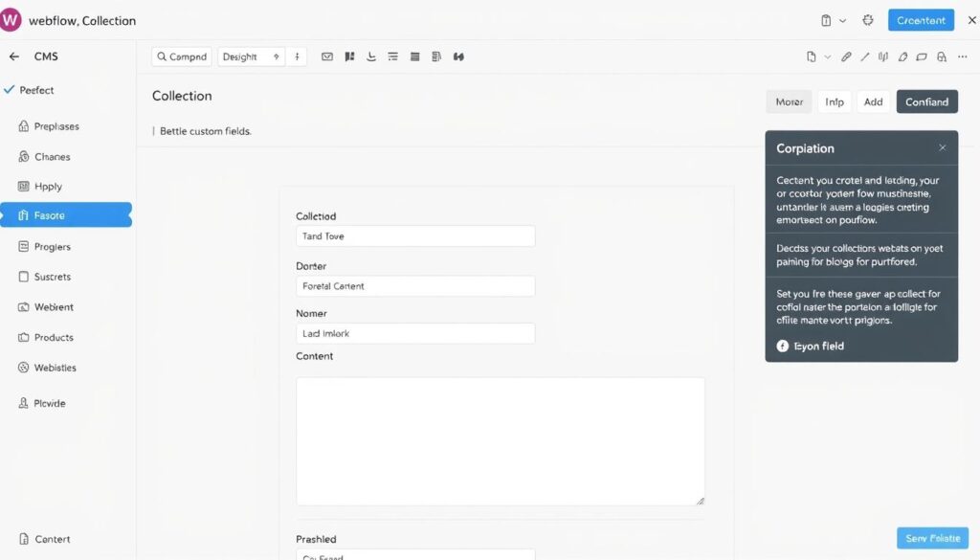Image resolution: width=980 pixels, height=560 pixels.
Task: Click the Plcvide person icon
Action: coord(23,403)
